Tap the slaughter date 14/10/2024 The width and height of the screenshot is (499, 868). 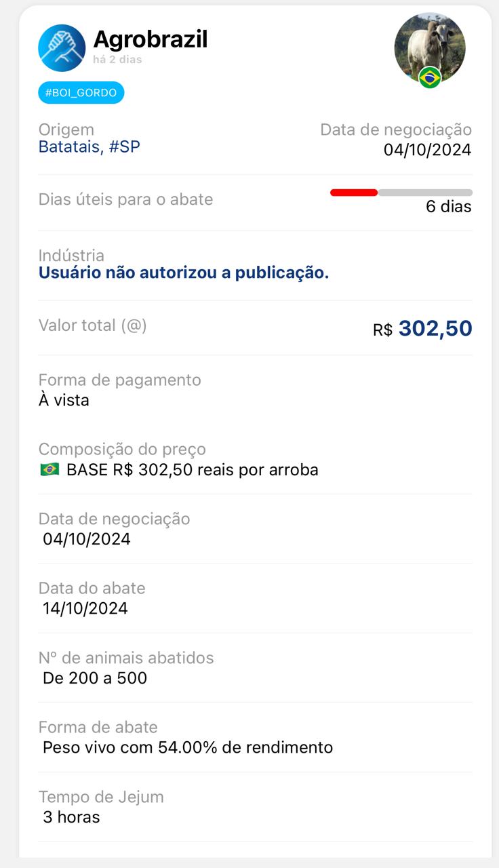pyautogui.click(x=85, y=608)
